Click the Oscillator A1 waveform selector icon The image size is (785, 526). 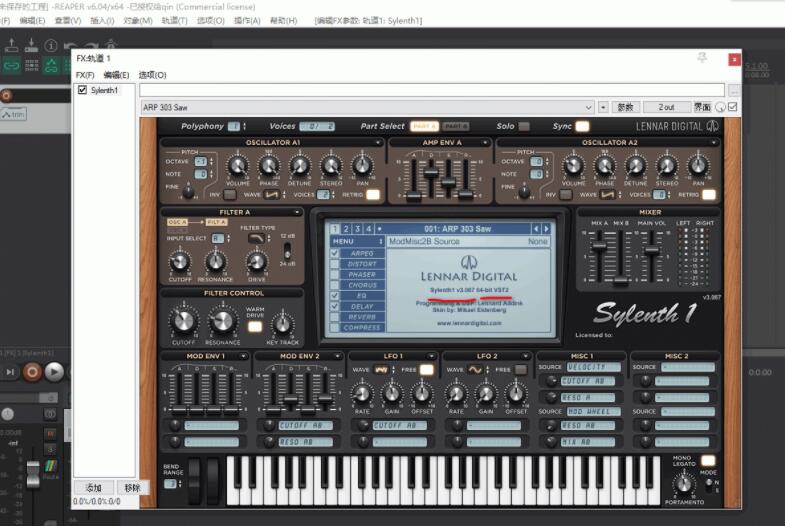point(272,195)
